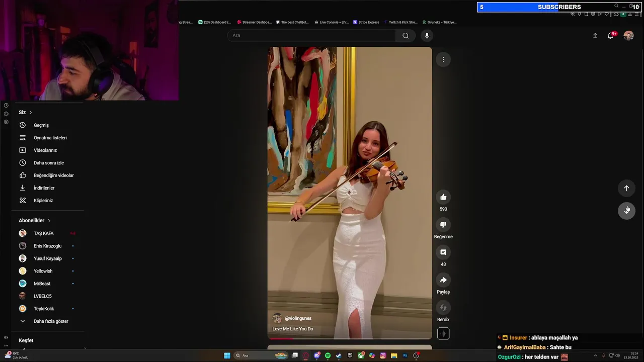Open weather widget showing 10°C
The height and width of the screenshot is (362, 644).
tap(17, 355)
